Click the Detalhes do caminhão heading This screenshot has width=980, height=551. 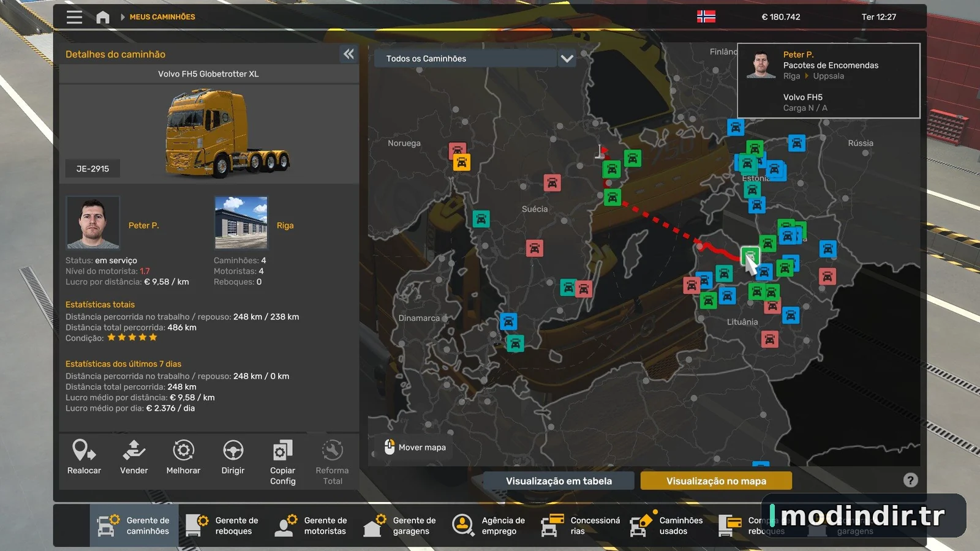[x=115, y=54]
